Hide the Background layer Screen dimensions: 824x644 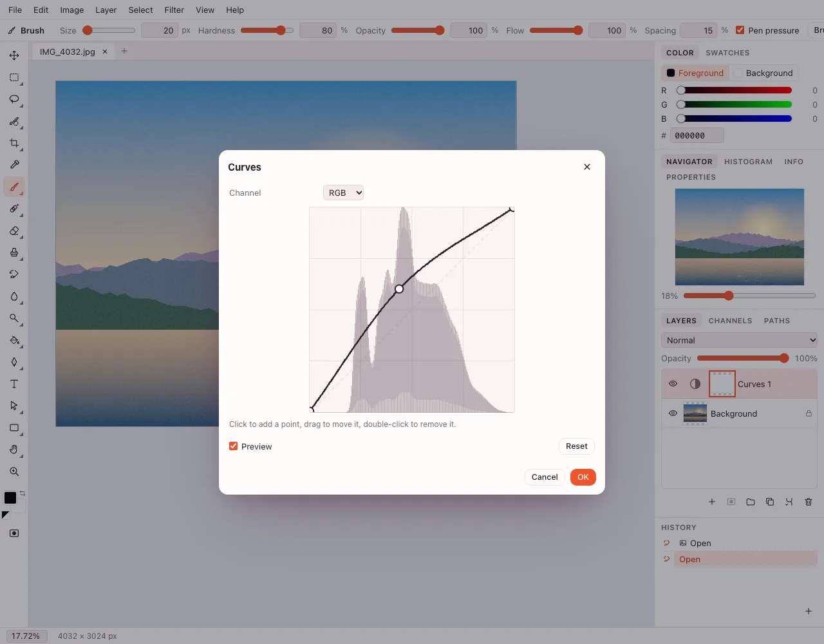[x=673, y=413]
